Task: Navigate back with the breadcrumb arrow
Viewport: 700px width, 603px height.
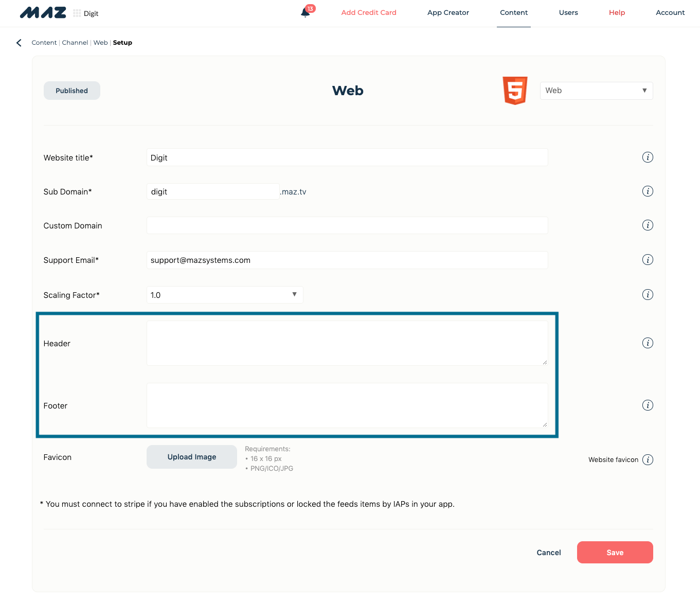Action: [x=19, y=42]
